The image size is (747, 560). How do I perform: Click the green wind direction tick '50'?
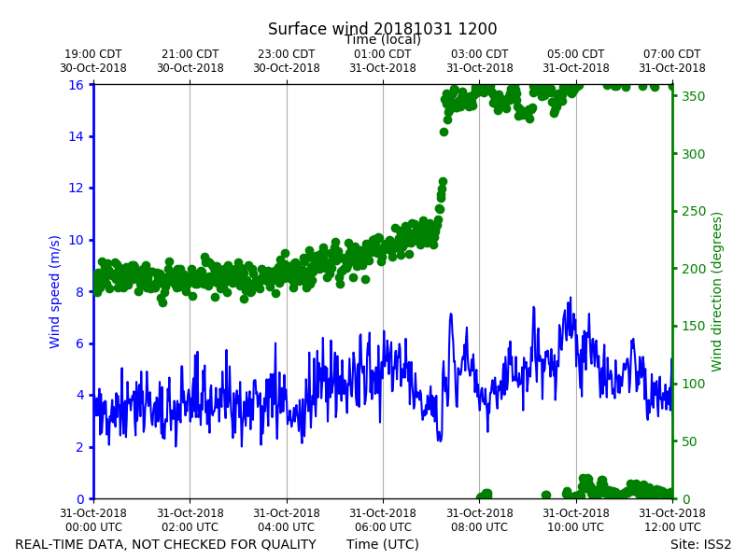pos(689,441)
